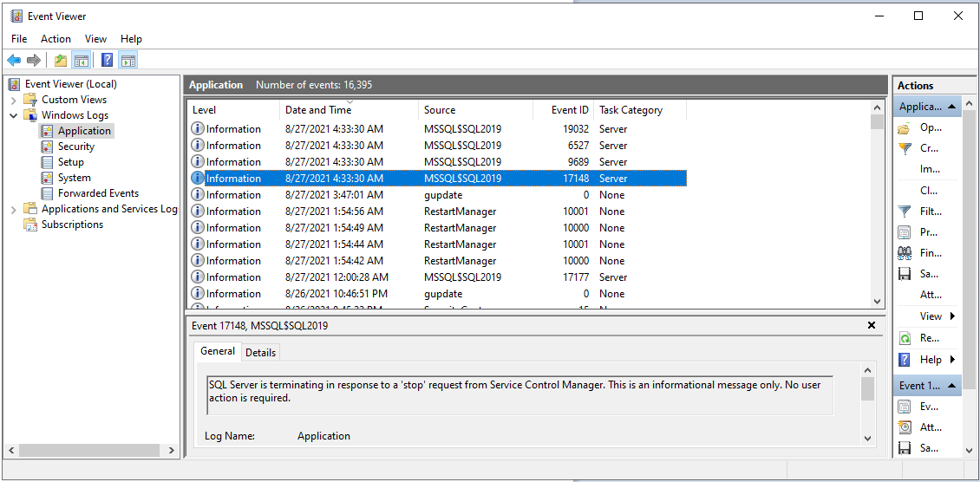Click the Subscriptions icon in tree

pyautogui.click(x=30, y=225)
